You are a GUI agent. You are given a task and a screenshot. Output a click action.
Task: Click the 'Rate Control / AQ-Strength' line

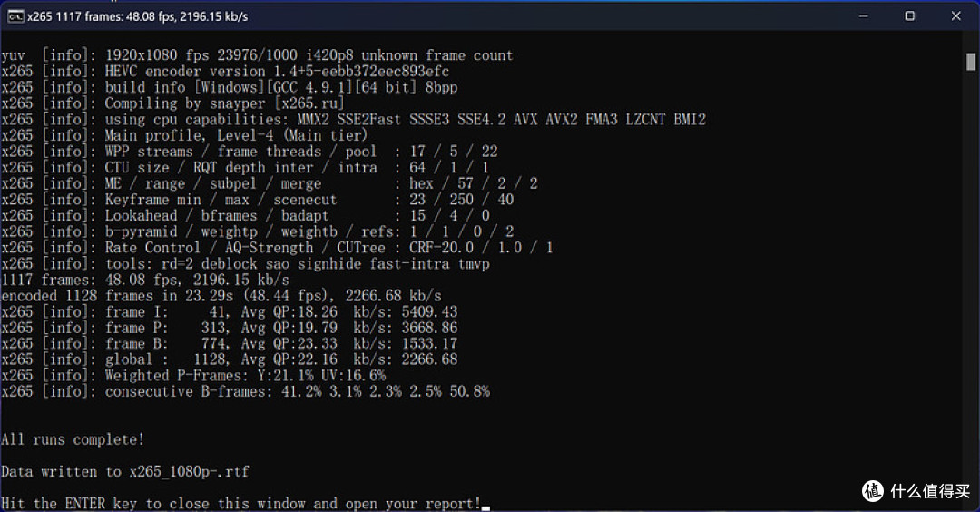[277, 248]
